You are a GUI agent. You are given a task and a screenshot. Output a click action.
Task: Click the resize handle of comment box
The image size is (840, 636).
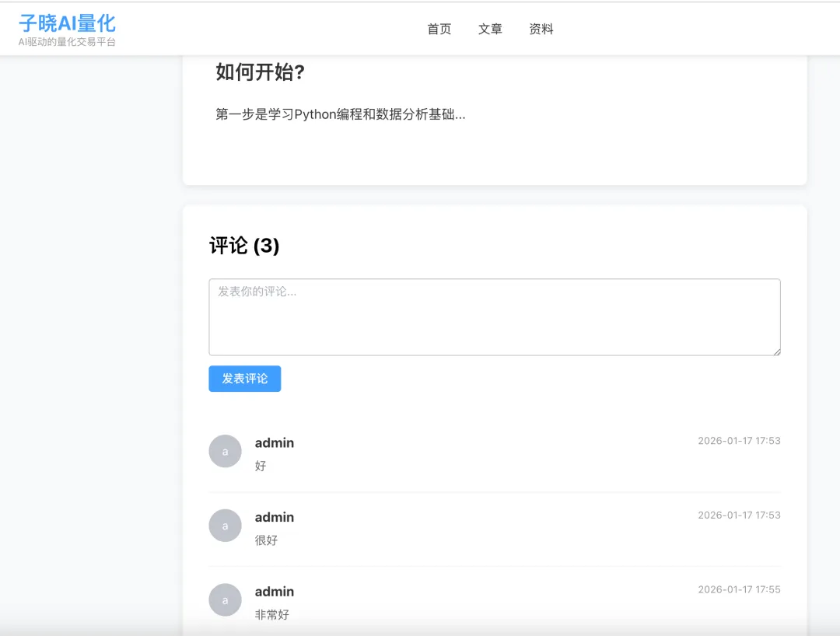(x=777, y=351)
